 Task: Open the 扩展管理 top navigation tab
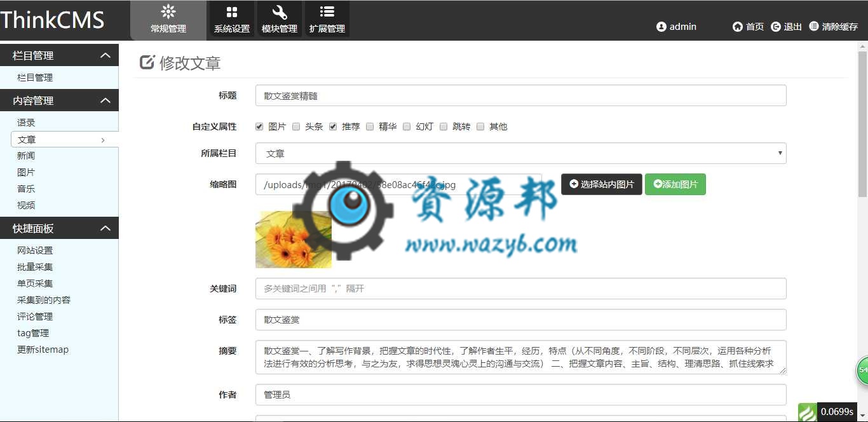[x=327, y=19]
